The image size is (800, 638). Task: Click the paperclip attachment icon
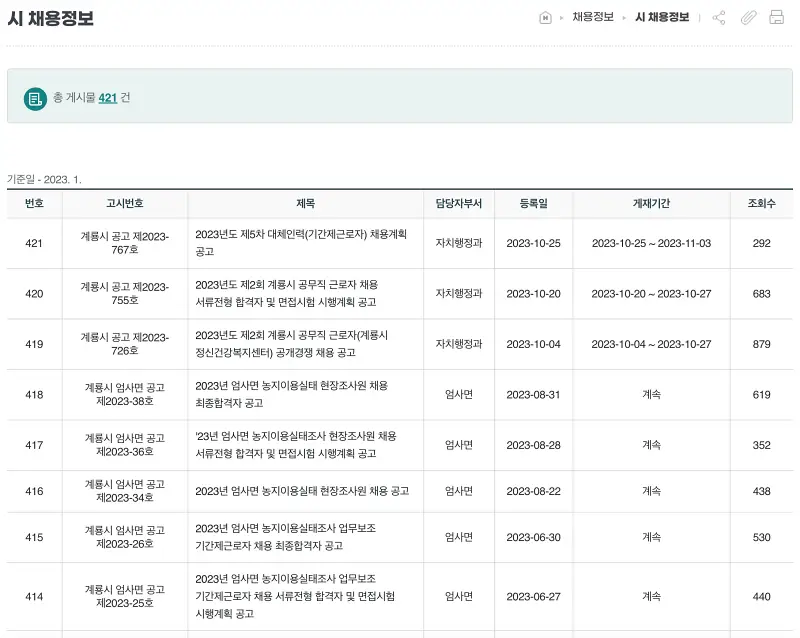tap(746, 17)
